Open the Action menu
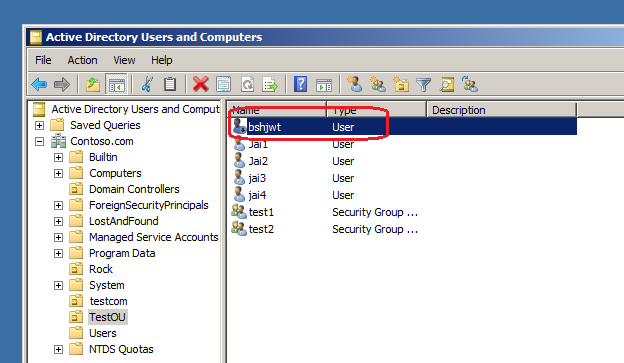The height and width of the screenshot is (363, 624). pyautogui.click(x=82, y=60)
